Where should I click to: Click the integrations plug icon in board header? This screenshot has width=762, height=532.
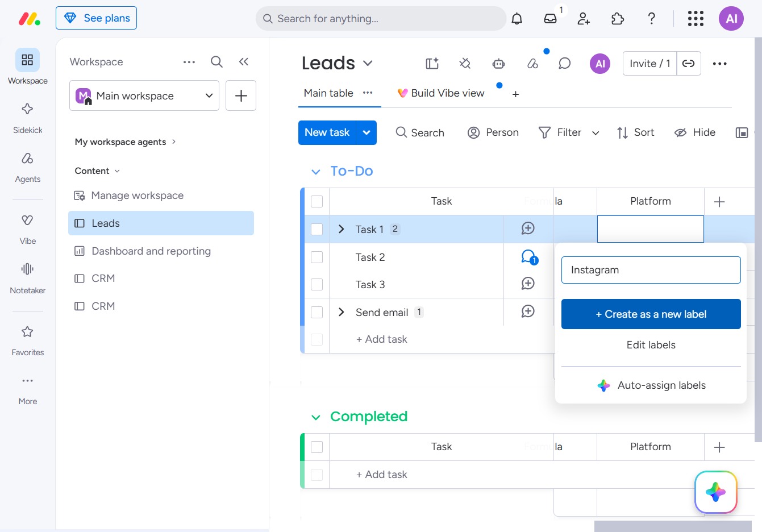[465, 63]
